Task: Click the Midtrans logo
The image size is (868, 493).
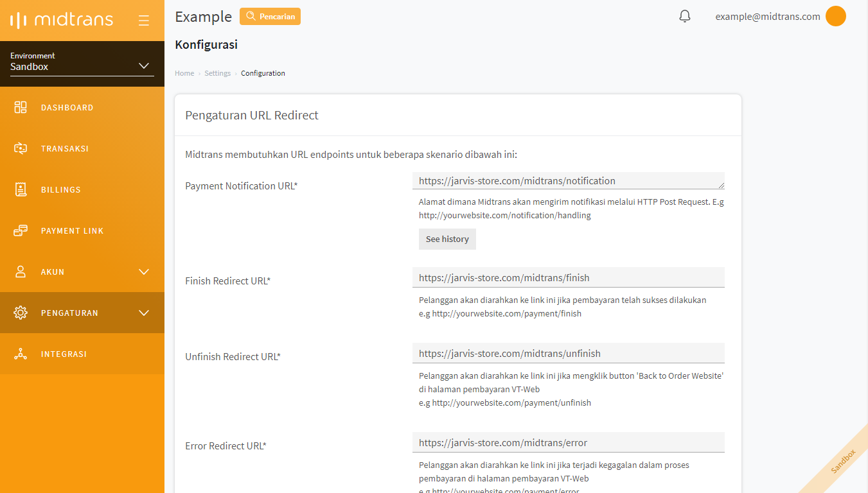Action: [62, 20]
